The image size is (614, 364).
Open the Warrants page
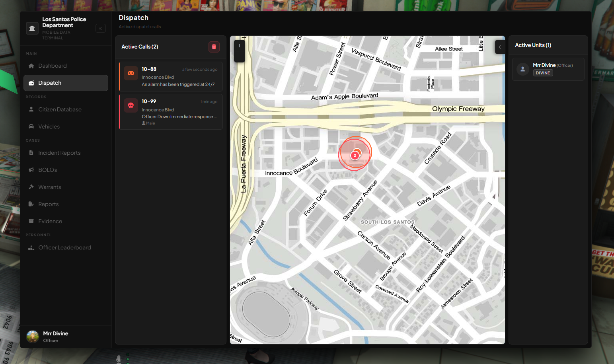tap(66, 187)
